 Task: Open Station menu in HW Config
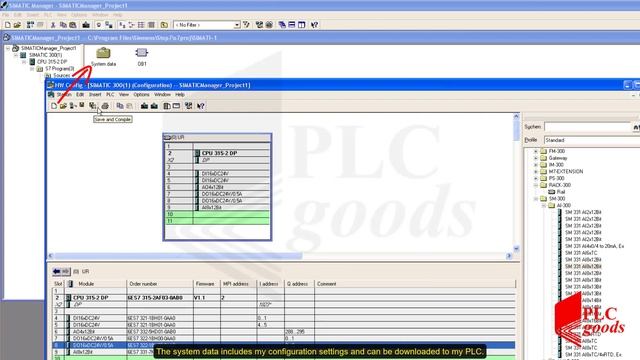[64, 95]
